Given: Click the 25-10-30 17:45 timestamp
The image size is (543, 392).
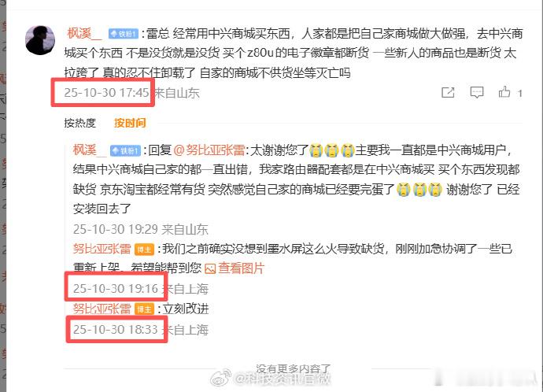Looking at the screenshot, I should 107,92.
